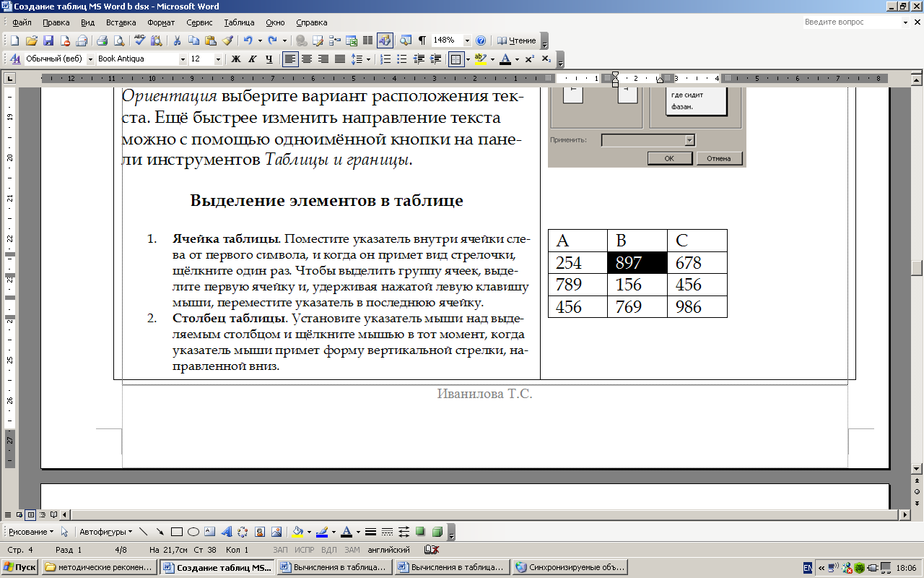The height and width of the screenshot is (578, 924).
Task: Open the Document Map icon
Action: coord(405,40)
